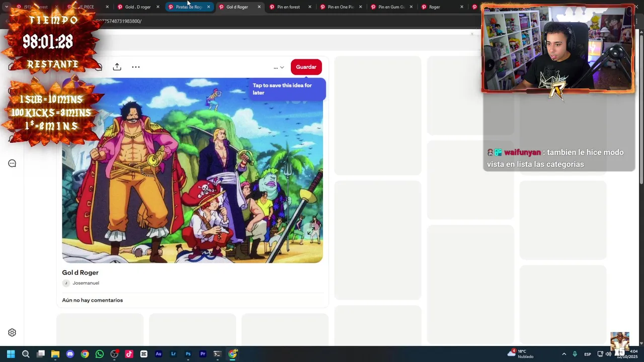Screen dimensions: 644x362
Task: Open TikTok app from the taskbar
Action: click(x=129, y=354)
